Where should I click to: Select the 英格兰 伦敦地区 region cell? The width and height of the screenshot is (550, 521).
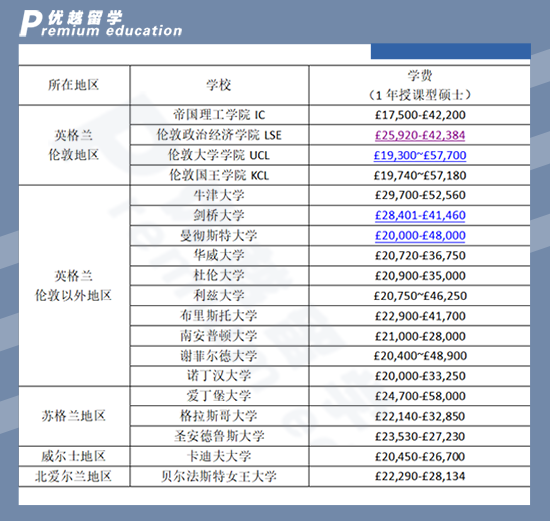tap(74, 145)
